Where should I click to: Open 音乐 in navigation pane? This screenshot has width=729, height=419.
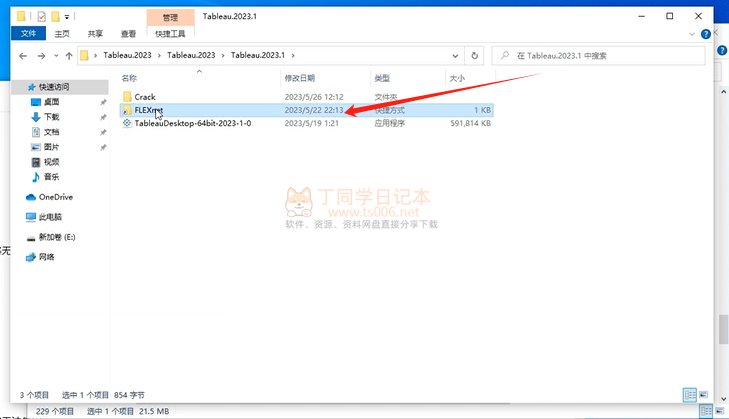[x=52, y=177]
